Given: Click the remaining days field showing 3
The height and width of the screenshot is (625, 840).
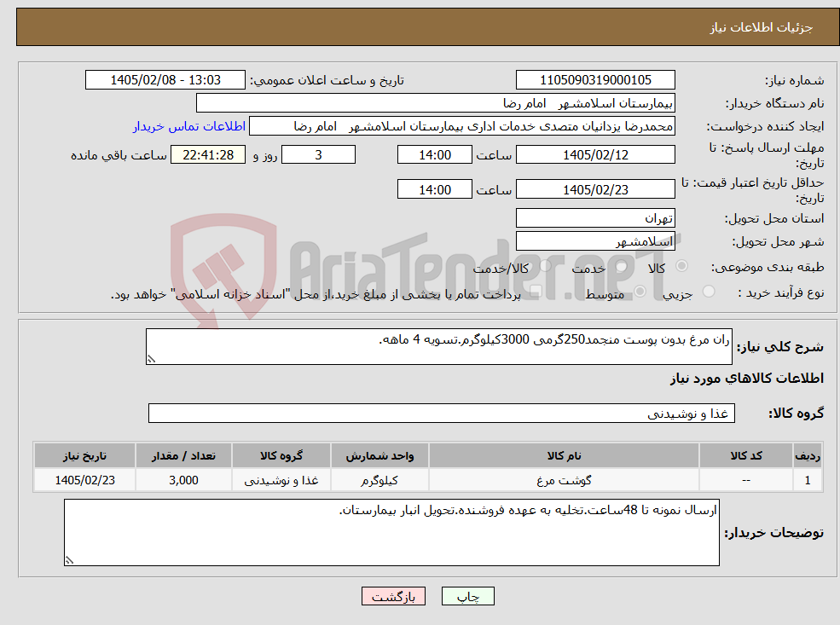Looking at the screenshot, I should 318,155.
